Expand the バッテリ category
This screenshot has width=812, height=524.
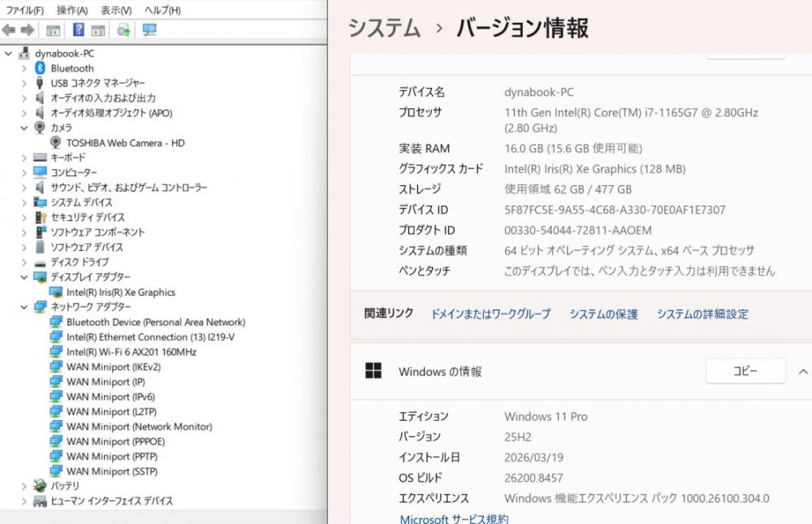(x=24, y=486)
